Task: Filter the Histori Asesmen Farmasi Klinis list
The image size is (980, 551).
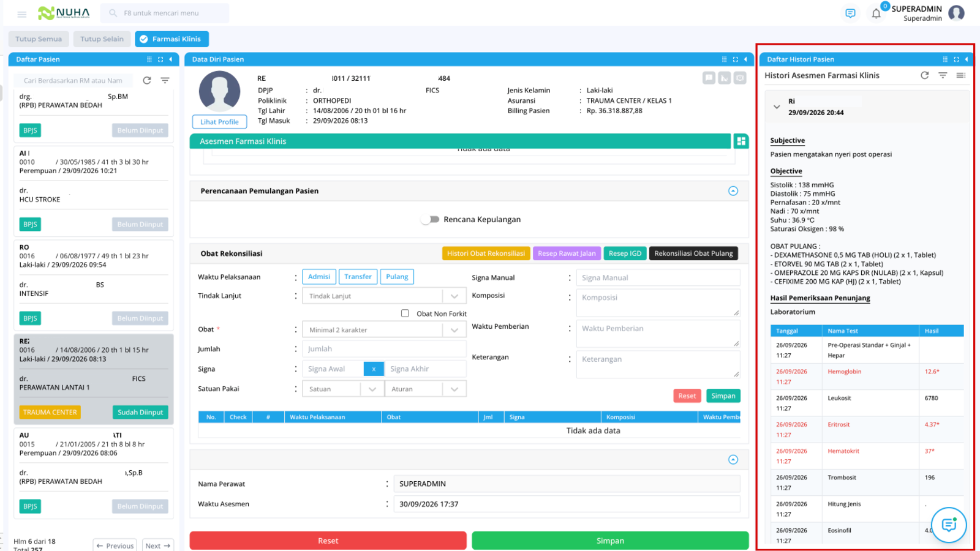Action: click(x=943, y=75)
